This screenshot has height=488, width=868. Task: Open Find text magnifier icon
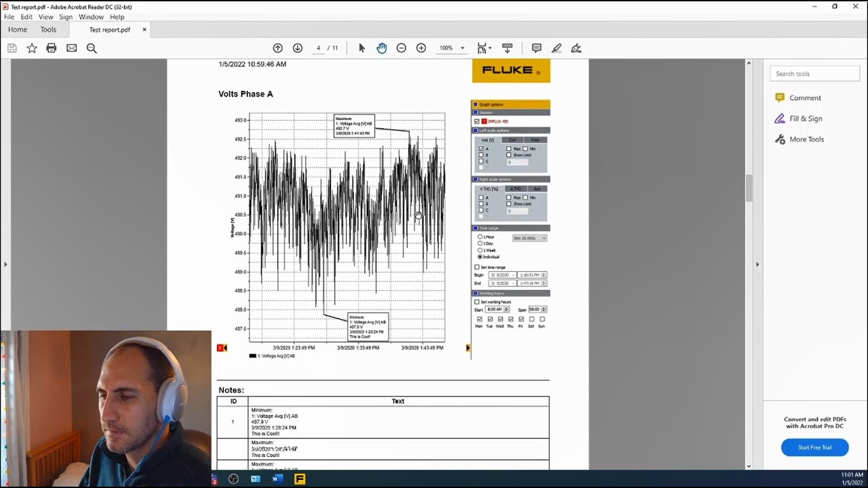(92, 48)
